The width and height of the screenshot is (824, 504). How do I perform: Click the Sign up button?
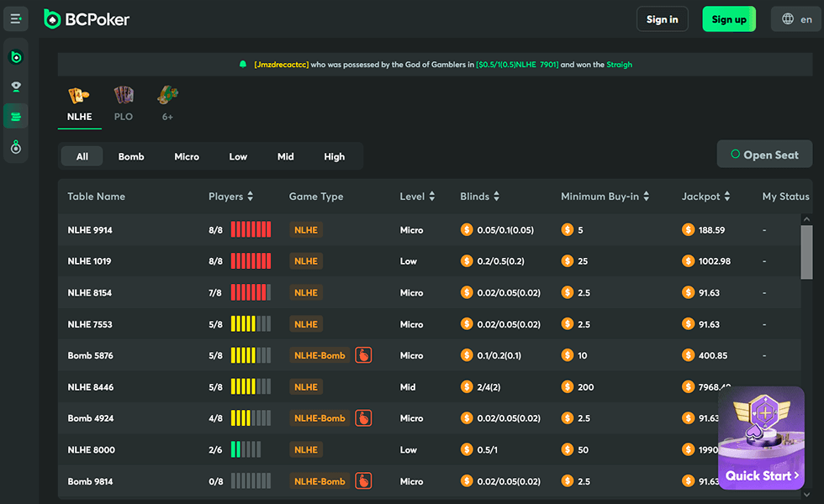click(x=729, y=18)
